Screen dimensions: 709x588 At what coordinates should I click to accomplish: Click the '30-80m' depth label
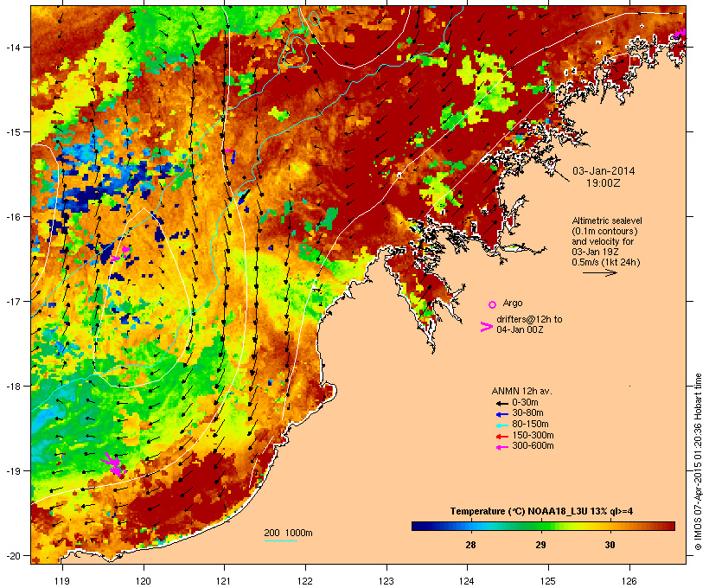coord(527,413)
